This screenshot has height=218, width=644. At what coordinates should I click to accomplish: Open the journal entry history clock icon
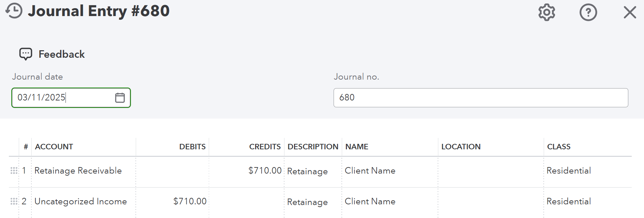(14, 11)
